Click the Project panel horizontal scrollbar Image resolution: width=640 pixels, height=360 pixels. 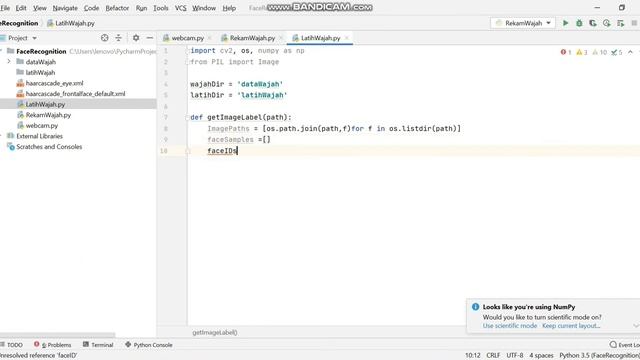(x=58, y=335)
